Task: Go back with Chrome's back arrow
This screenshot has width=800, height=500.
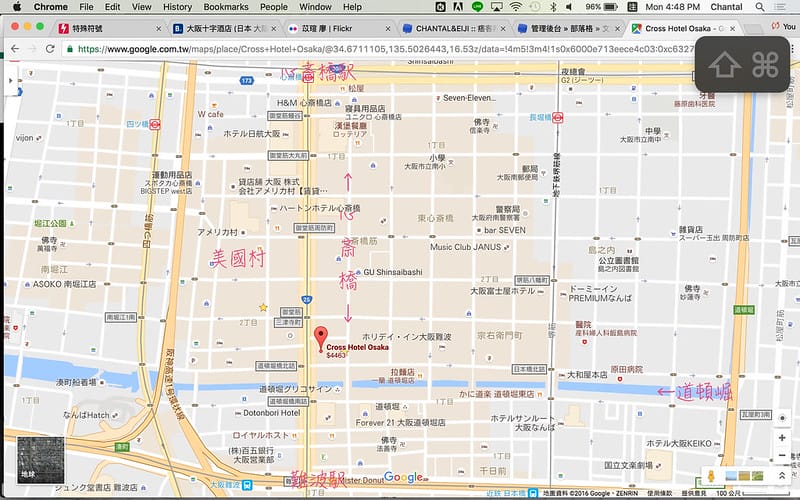Action: click(15, 48)
